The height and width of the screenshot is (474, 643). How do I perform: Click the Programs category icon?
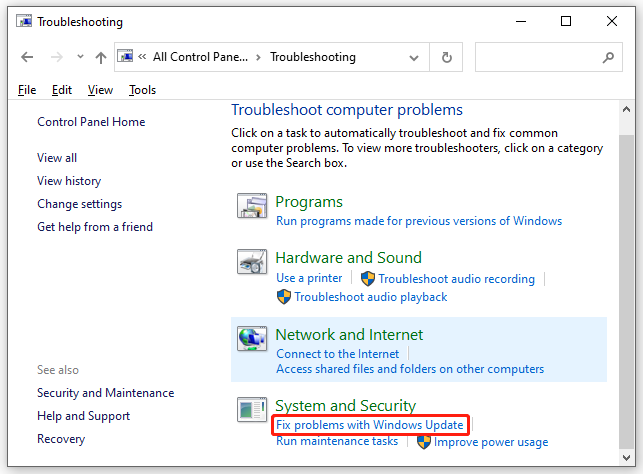[252, 206]
